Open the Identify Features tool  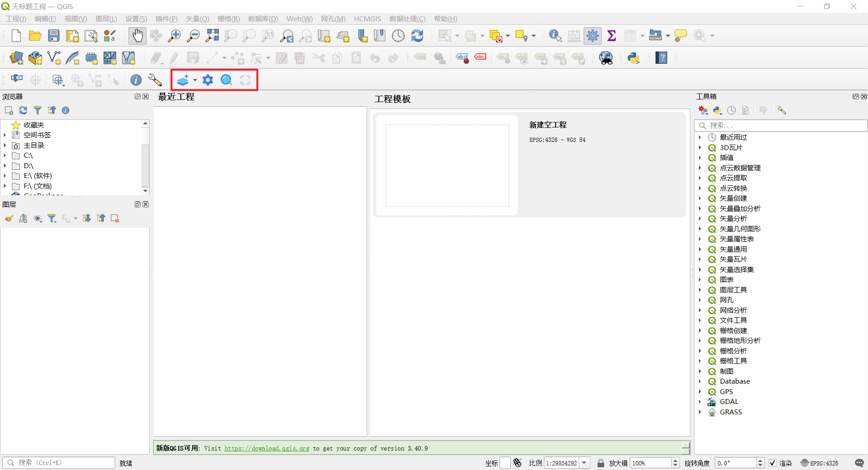click(x=555, y=36)
